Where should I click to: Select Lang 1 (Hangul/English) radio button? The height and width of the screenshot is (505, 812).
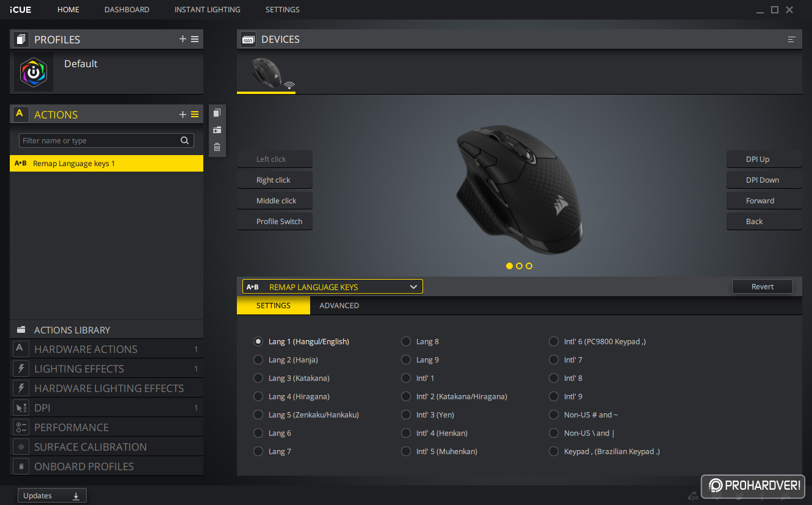point(258,341)
